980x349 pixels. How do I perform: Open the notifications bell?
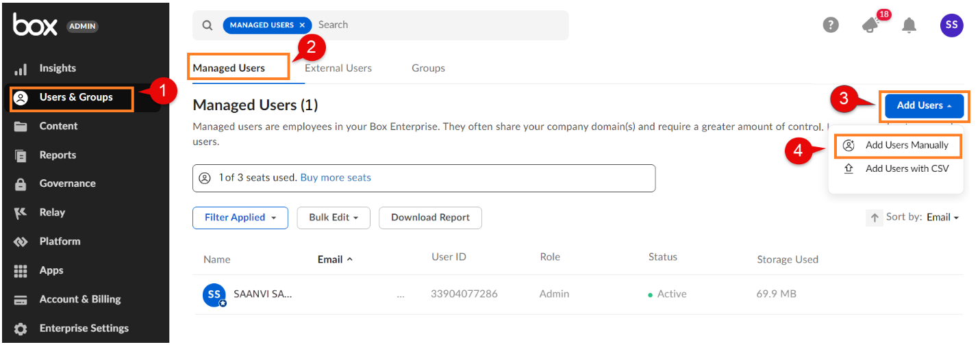pos(909,25)
